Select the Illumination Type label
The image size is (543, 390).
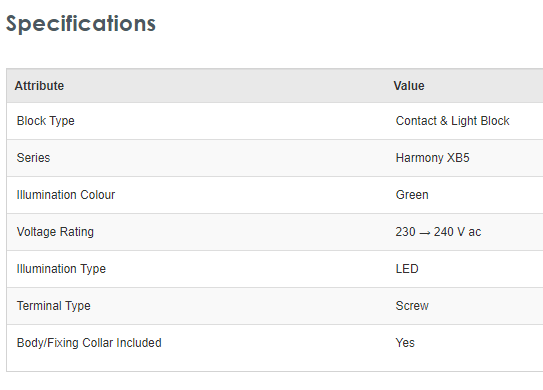click(61, 269)
